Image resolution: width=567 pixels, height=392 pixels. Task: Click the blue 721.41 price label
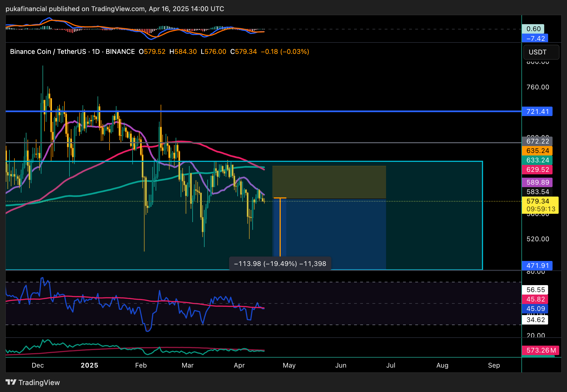point(537,112)
